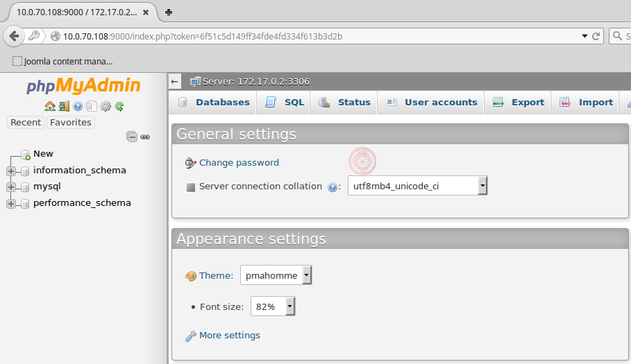Click the information_schema database icon

(x=25, y=171)
